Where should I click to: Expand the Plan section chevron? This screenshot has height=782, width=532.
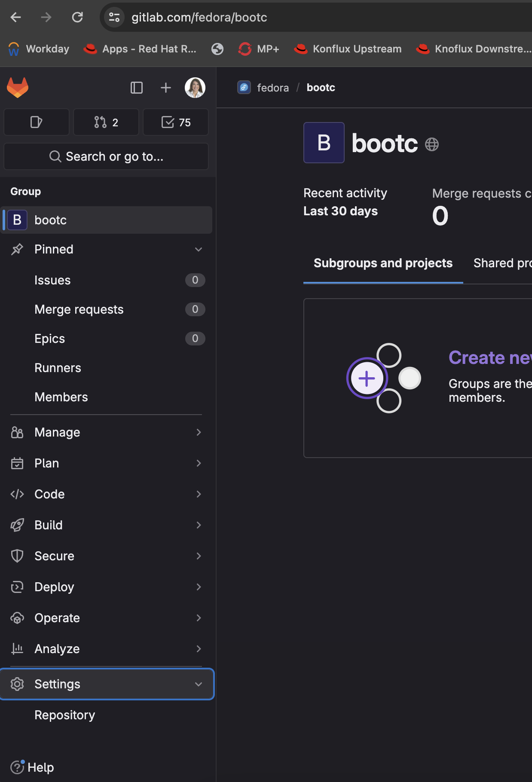tap(199, 463)
